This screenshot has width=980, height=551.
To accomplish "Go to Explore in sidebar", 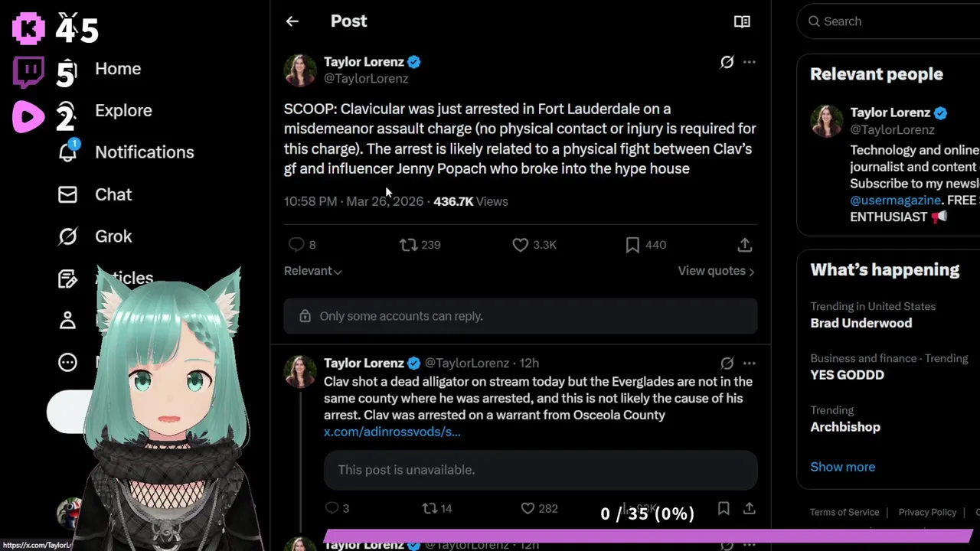I will [123, 110].
